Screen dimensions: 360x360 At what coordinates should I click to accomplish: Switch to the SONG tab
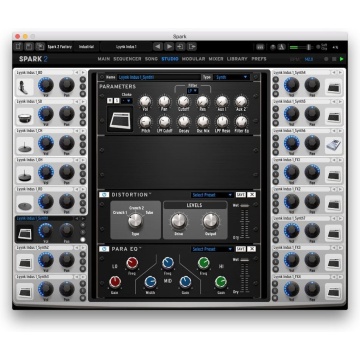coord(151,59)
